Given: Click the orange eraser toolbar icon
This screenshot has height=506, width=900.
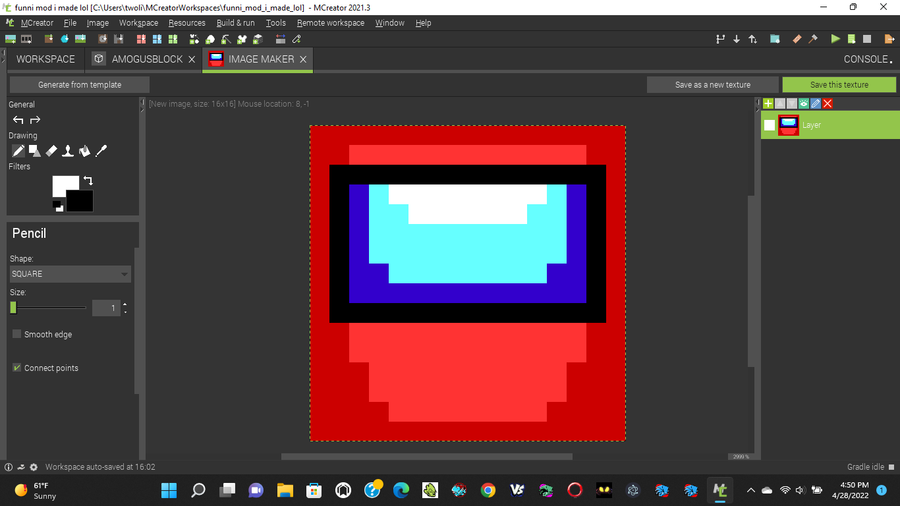Looking at the screenshot, I should point(797,39).
